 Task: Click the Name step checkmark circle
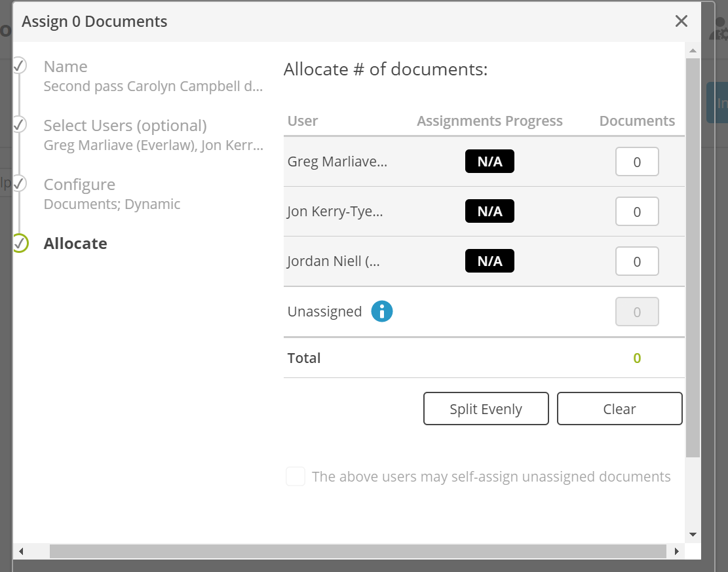[x=18, y=66]
